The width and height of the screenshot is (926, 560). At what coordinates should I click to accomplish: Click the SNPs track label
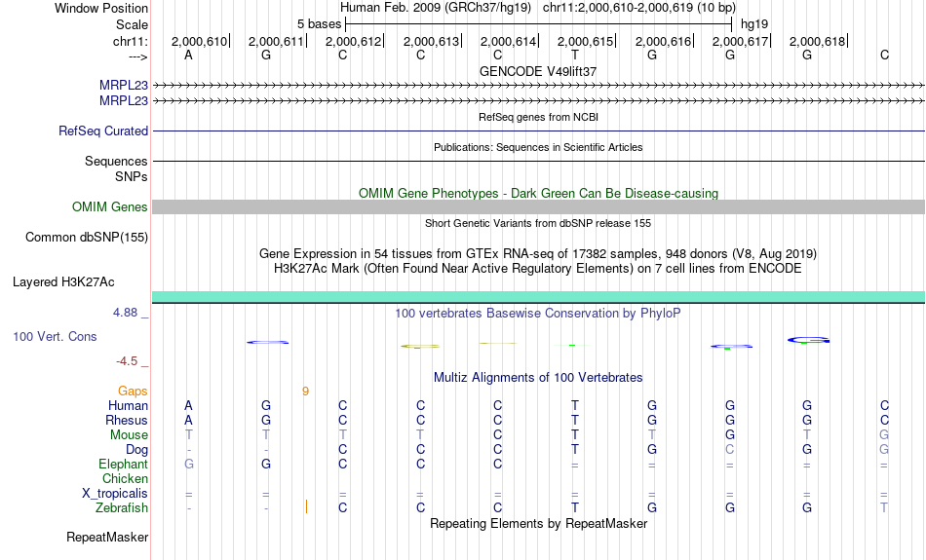pyautogui.click(x=132, y=176)
